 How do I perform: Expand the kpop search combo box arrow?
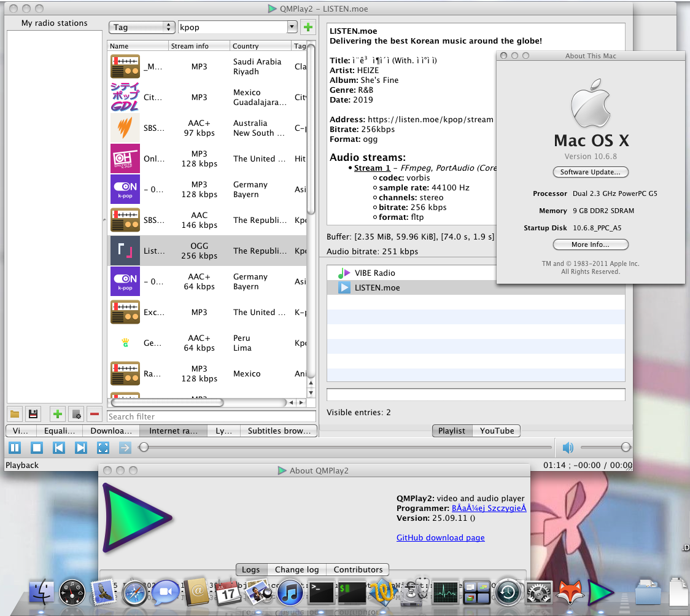[292, 27]
